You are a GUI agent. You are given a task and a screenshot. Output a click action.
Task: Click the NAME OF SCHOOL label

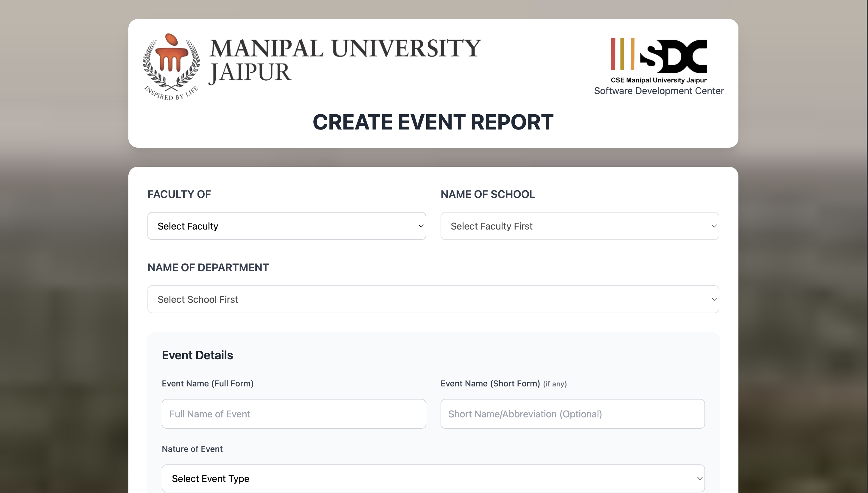(488, 194)
